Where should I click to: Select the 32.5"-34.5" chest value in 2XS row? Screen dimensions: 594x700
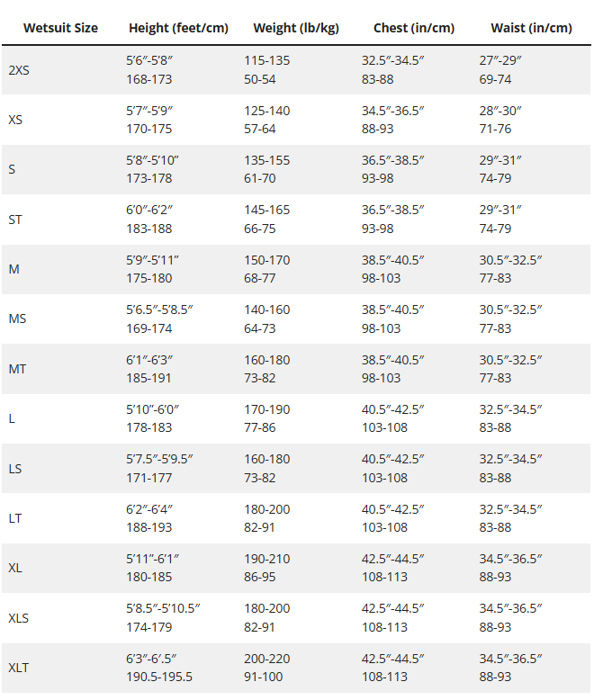(393, 61)
